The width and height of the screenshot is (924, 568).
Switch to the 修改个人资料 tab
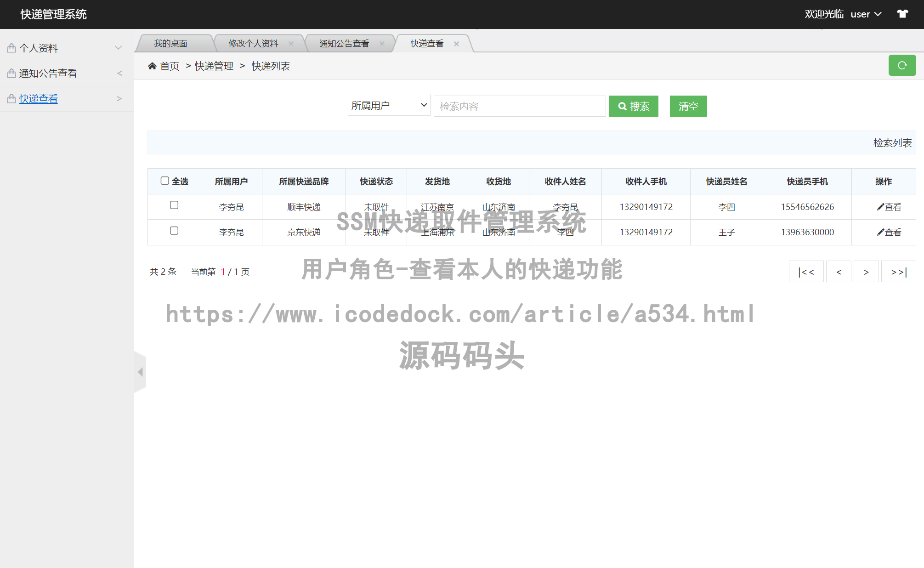point(253,43)
